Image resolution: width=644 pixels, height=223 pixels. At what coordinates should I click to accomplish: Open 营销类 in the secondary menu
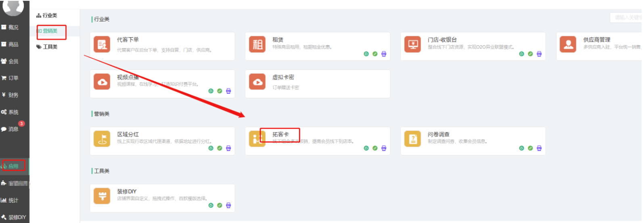50,31
